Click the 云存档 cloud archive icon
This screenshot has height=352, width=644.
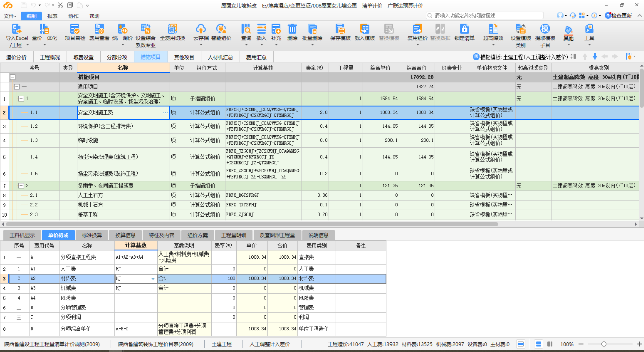[201, 29]
